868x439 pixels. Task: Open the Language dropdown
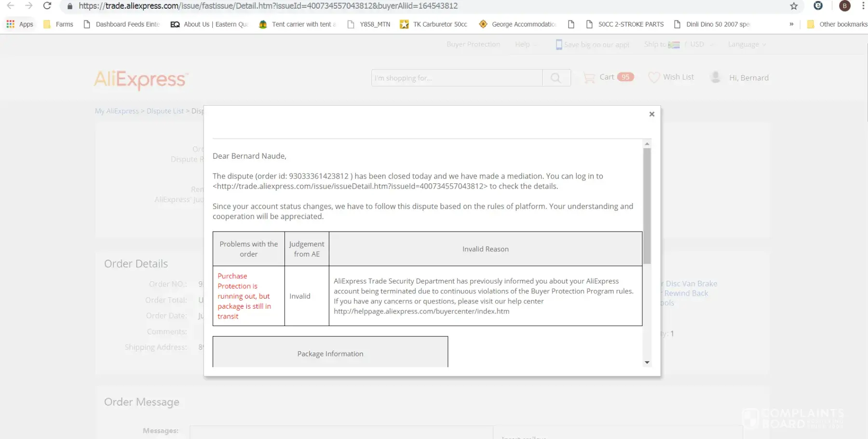746,44
